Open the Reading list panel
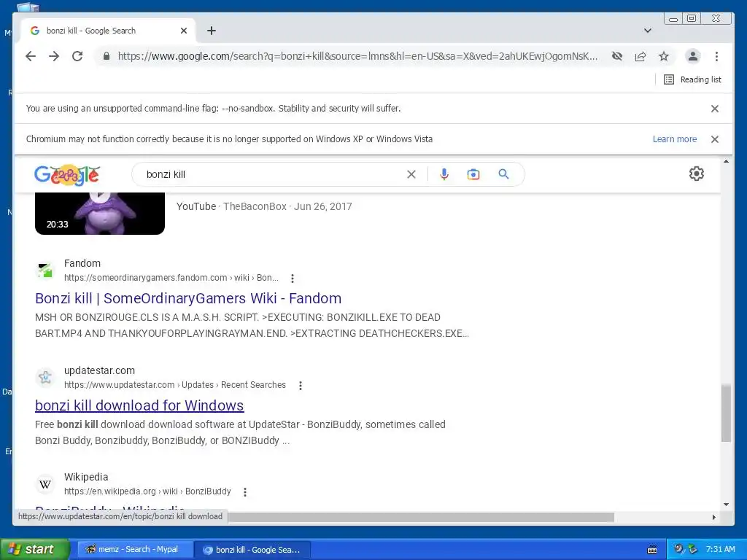The image size is (747, 560). [692, 79]
